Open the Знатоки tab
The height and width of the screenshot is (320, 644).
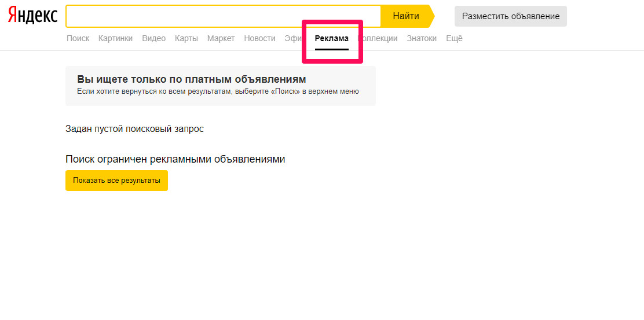(422, 39)
